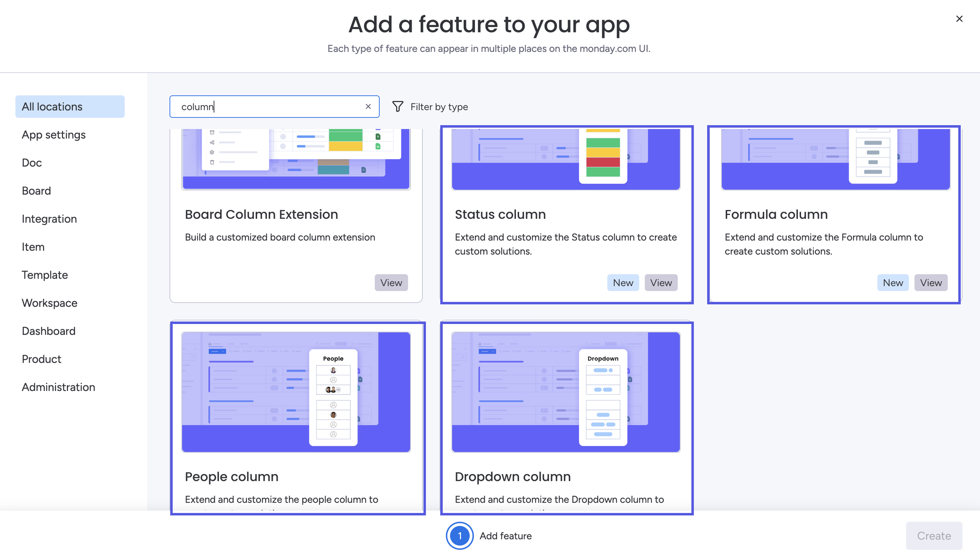Click View button on Status column card
The height and width of the screenshot is (554, 980).
[661, 283]
